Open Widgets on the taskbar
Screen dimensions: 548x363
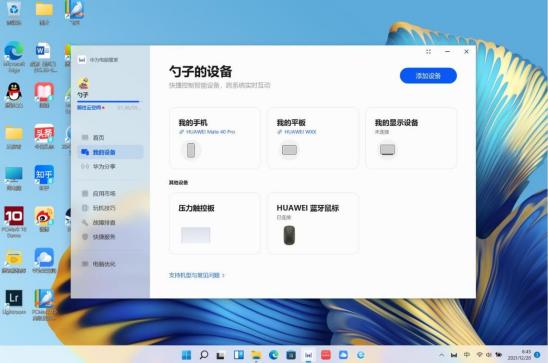point(239,355)
